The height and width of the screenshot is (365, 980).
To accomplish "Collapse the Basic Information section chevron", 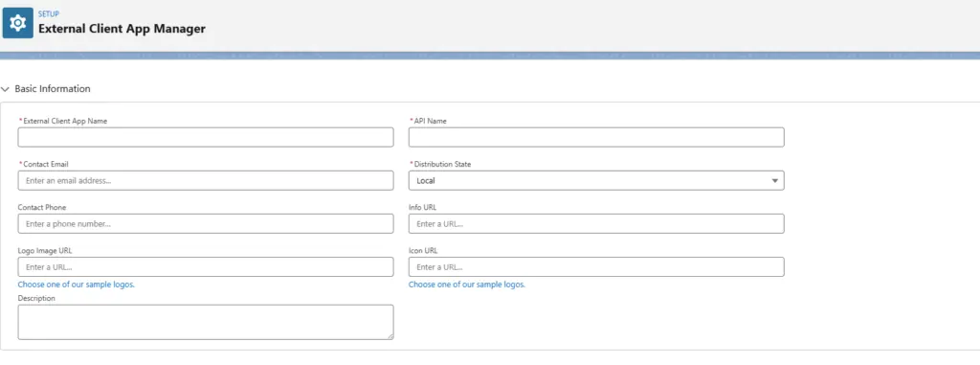I will click(x=6, y=89).
